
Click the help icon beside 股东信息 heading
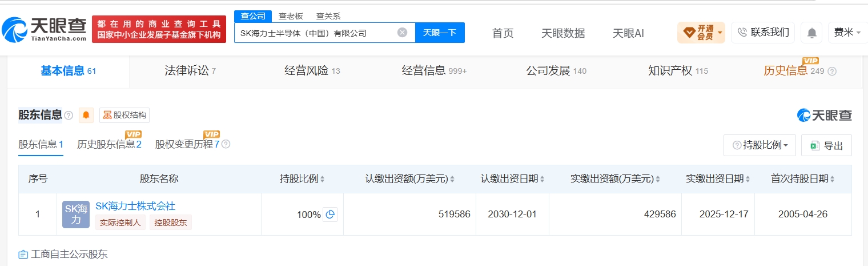coord(69,116)
